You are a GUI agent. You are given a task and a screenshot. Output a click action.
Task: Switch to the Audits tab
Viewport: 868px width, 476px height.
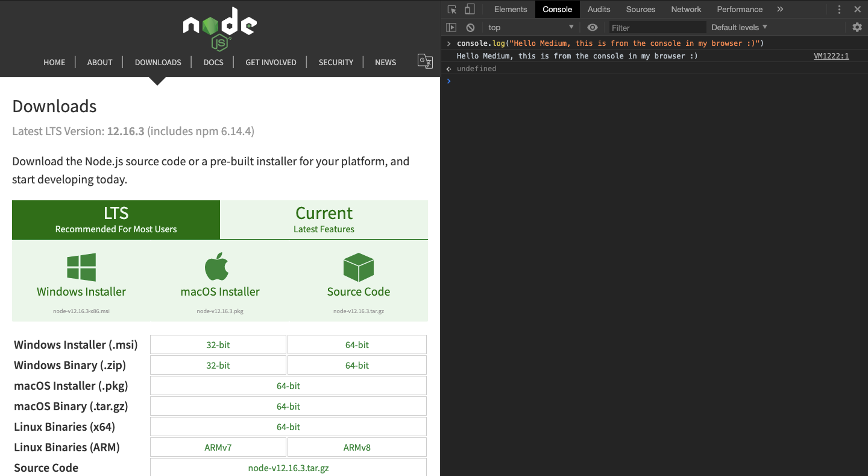tap(599, 9)
